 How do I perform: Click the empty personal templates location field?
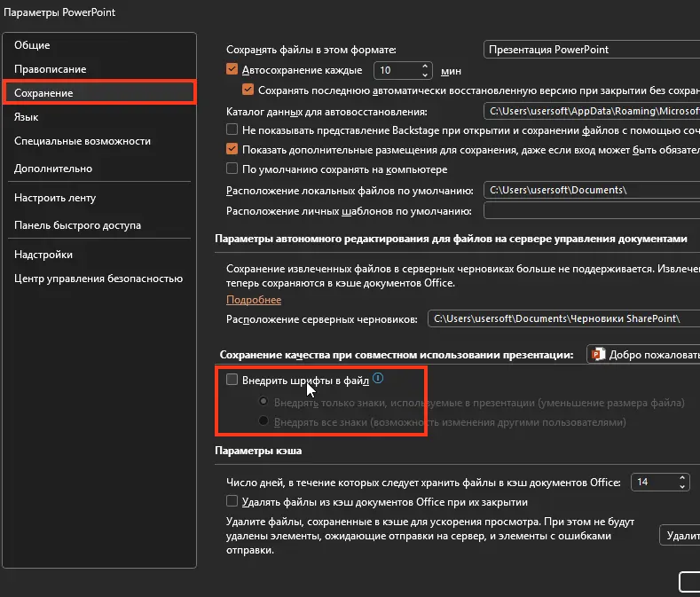coord(591,210)
